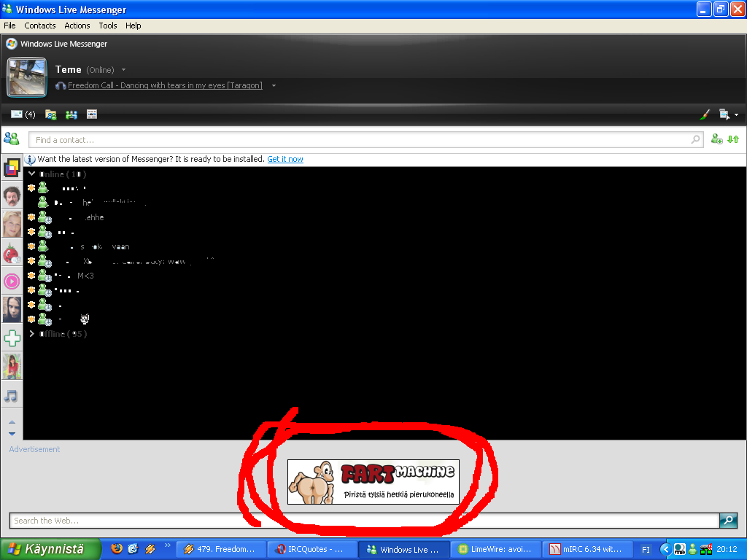Click the contact list sort arrows icon
This screenshot has height=560, width=747.
733,139
